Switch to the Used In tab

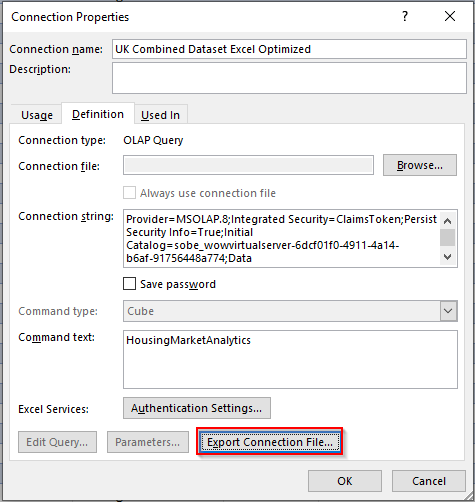[160, 115]
